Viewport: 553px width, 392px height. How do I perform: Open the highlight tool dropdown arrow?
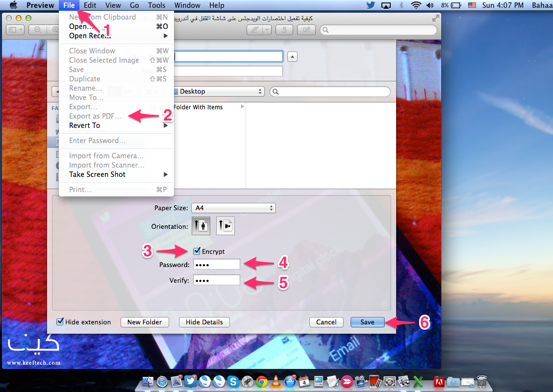(x=267, y=30)
